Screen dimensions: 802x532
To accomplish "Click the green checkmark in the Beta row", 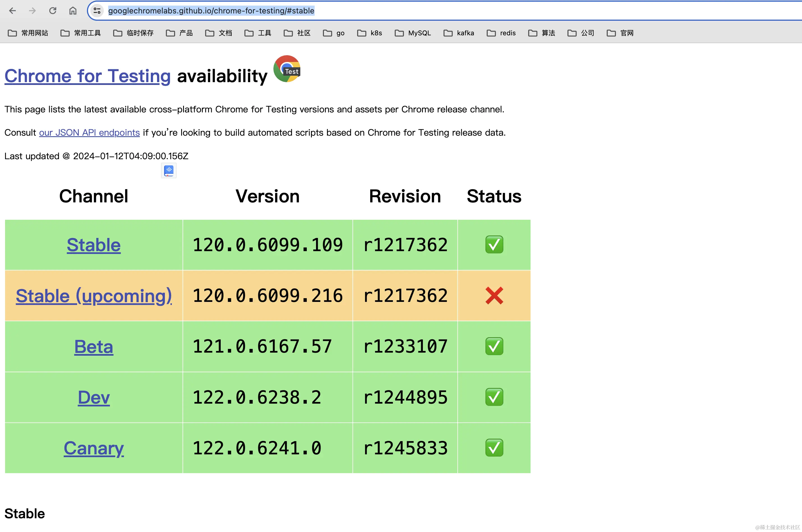I will click(x=494, y=346).
